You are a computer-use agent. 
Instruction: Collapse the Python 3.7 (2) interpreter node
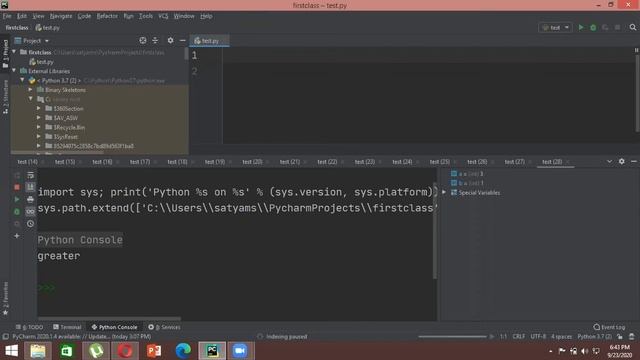(x=23, y=80)
